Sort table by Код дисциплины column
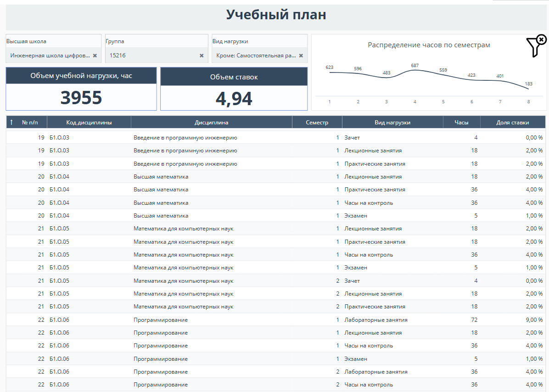Viewport: 549px width, 392px height. tap(89, 123)
